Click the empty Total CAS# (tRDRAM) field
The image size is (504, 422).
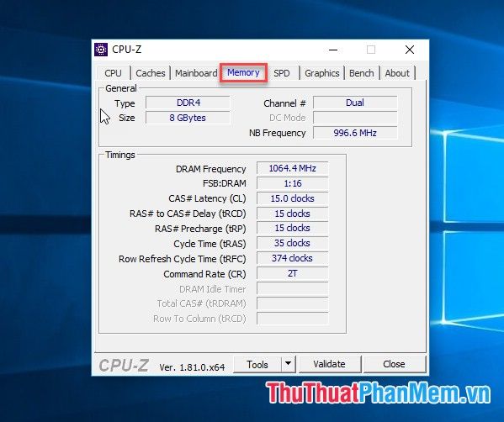coord(293,303)
